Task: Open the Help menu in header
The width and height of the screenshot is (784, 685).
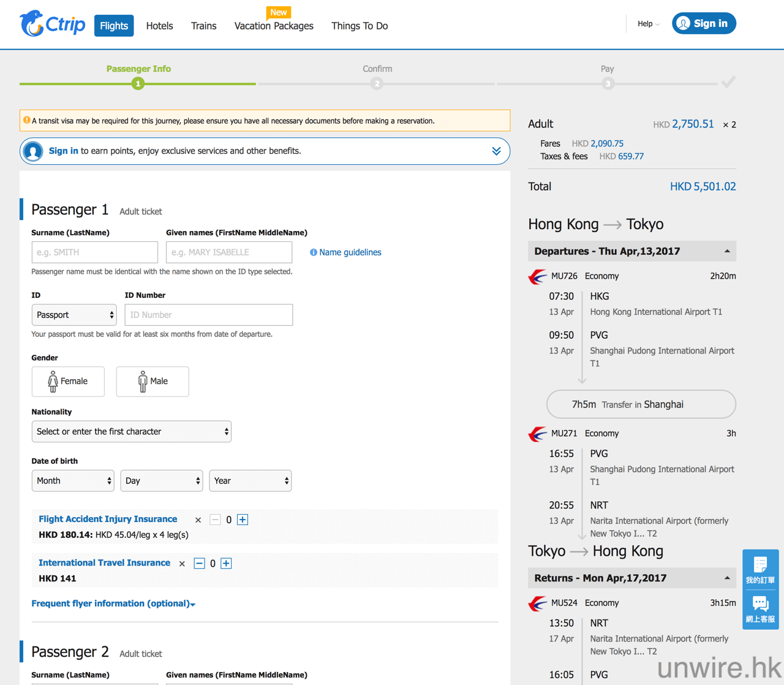Action: point(648,24)
